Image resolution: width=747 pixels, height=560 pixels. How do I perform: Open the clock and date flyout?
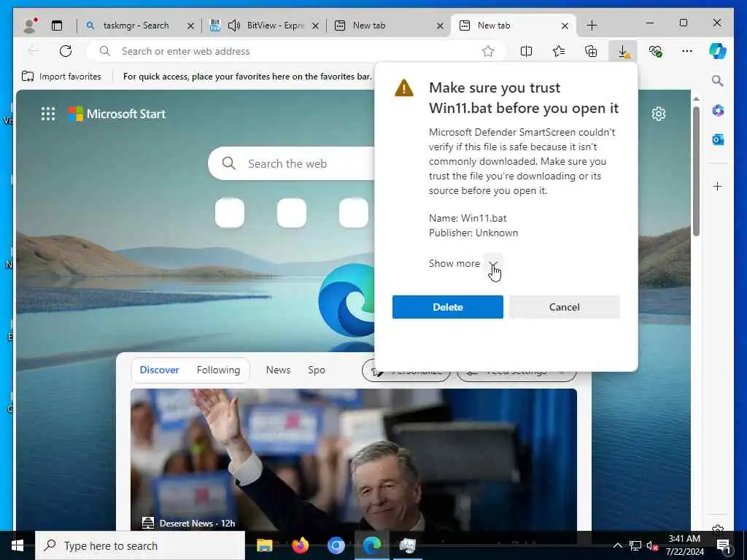[x=684, y=545]
